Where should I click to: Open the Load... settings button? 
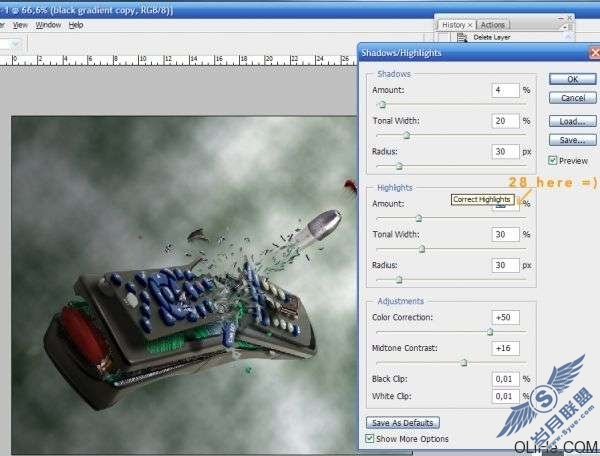click(x=572, y=121)
